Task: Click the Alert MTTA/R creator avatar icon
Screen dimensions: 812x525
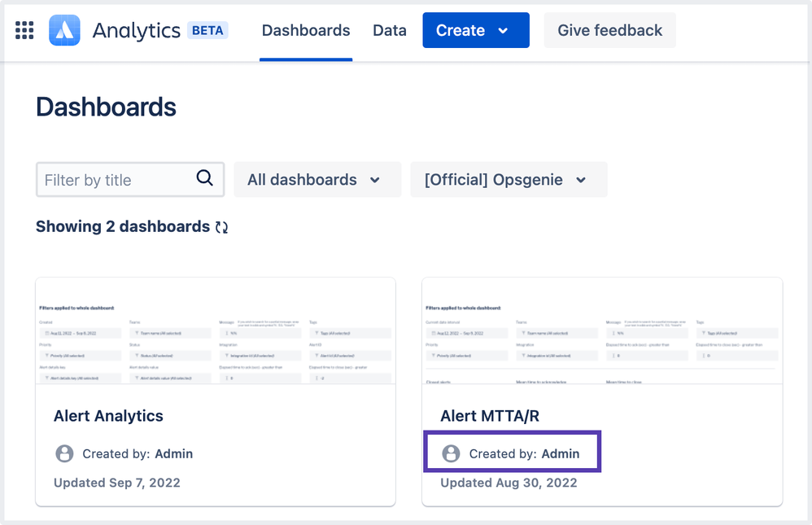Action: (x=451, y=453)
